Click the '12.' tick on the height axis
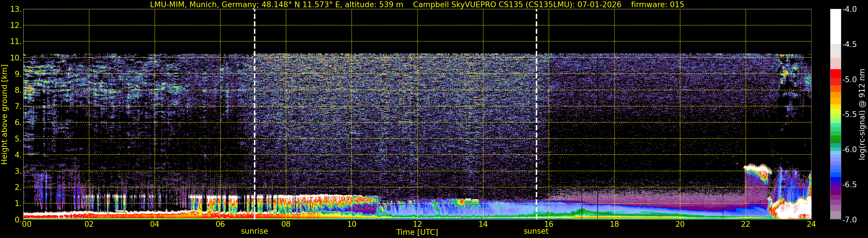This screenshot has height=238, width=868. [16, 25]
